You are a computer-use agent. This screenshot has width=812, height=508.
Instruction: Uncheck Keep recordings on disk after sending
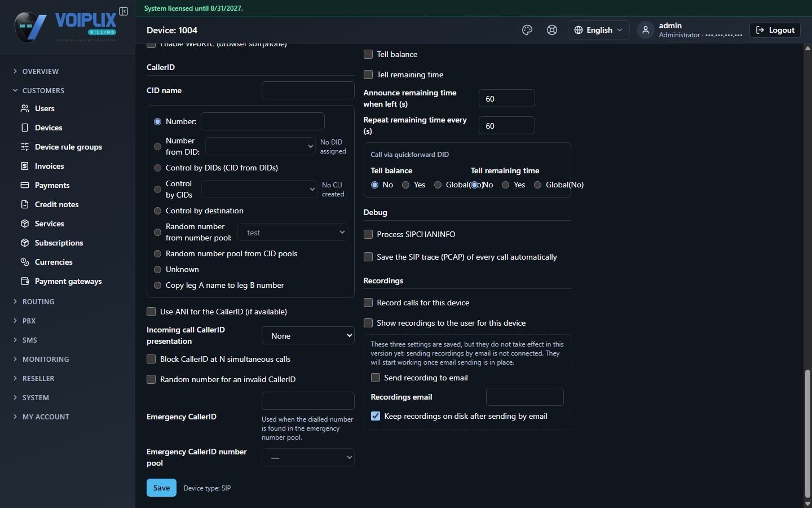point(376,416)
